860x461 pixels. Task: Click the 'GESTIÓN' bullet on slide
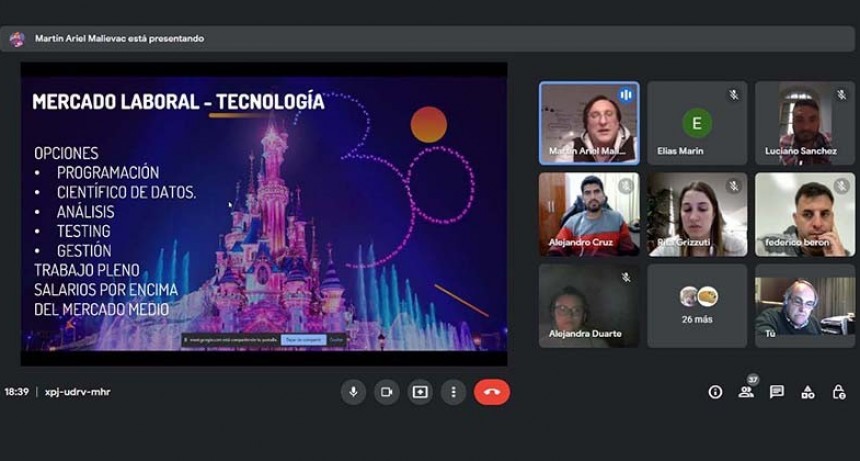[x=84, y=251]
